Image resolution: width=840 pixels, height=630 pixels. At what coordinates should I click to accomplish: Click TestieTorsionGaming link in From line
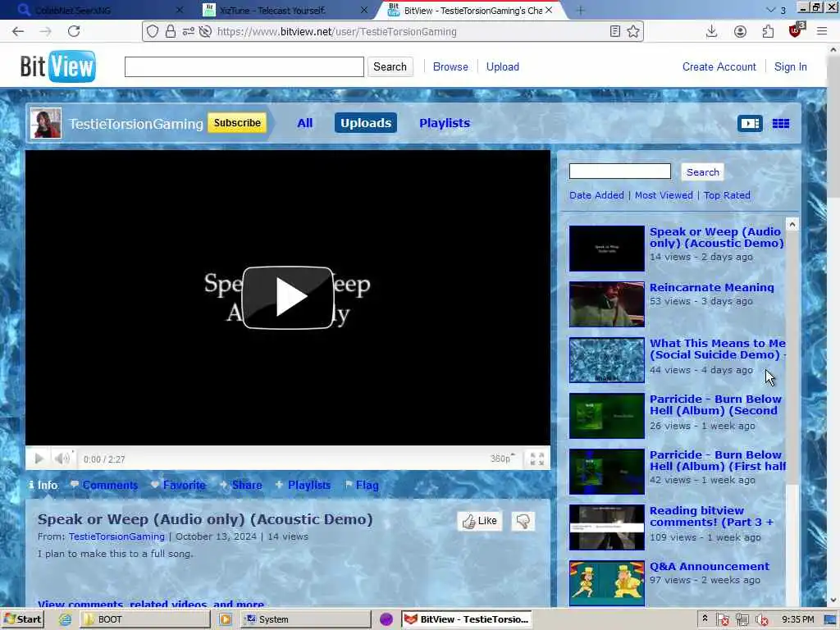(116, 536)
